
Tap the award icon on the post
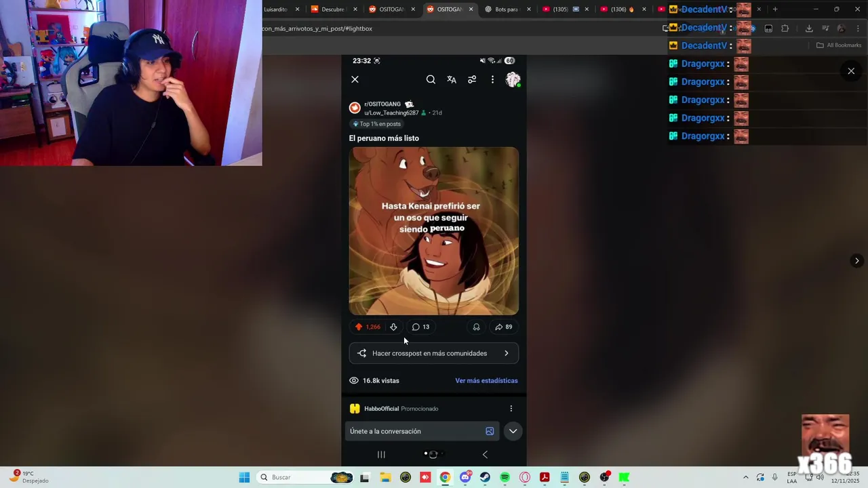476,327
